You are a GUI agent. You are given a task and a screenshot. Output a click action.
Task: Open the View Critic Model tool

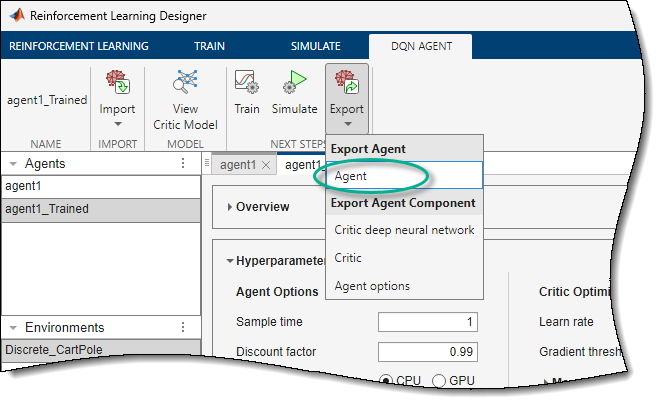click(185, 100)
